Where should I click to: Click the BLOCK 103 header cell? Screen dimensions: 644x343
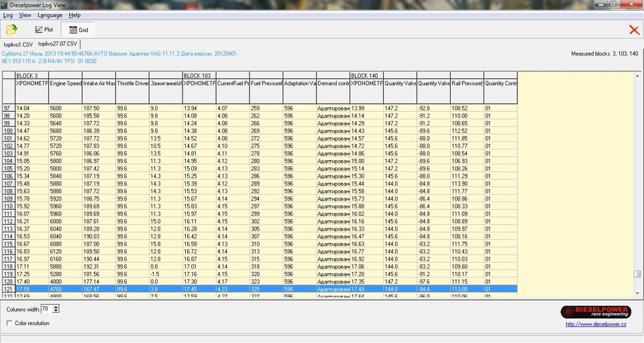[200, 76]
